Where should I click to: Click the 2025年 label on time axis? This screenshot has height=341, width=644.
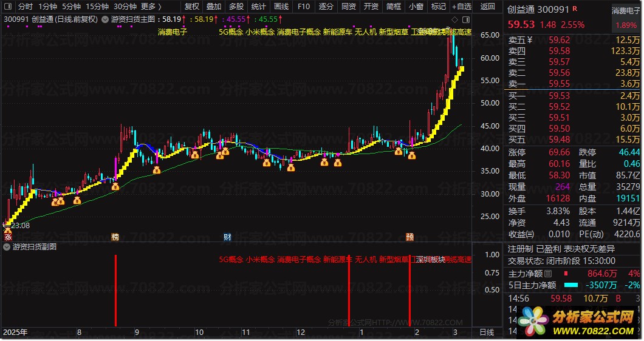coord(15,332)
